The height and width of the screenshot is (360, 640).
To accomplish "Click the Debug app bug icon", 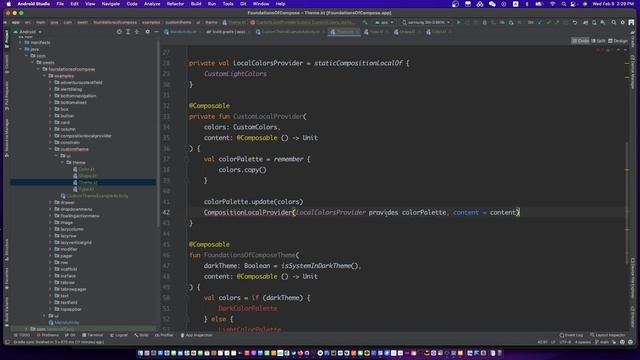I will point(484,22).
